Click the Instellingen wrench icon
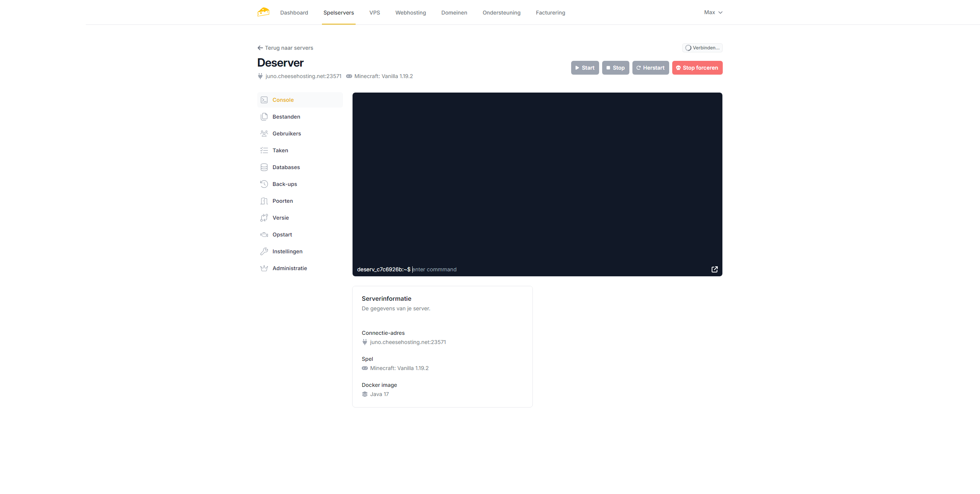Image resolution: width=980 pixels, height=494 pixels. click(x=264, y=251)
